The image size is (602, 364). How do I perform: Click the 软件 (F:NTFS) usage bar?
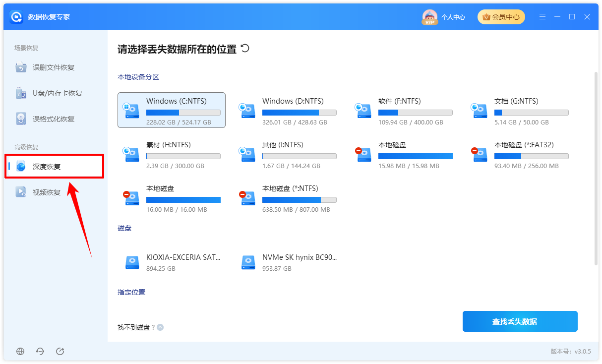(x=416, y=113)
